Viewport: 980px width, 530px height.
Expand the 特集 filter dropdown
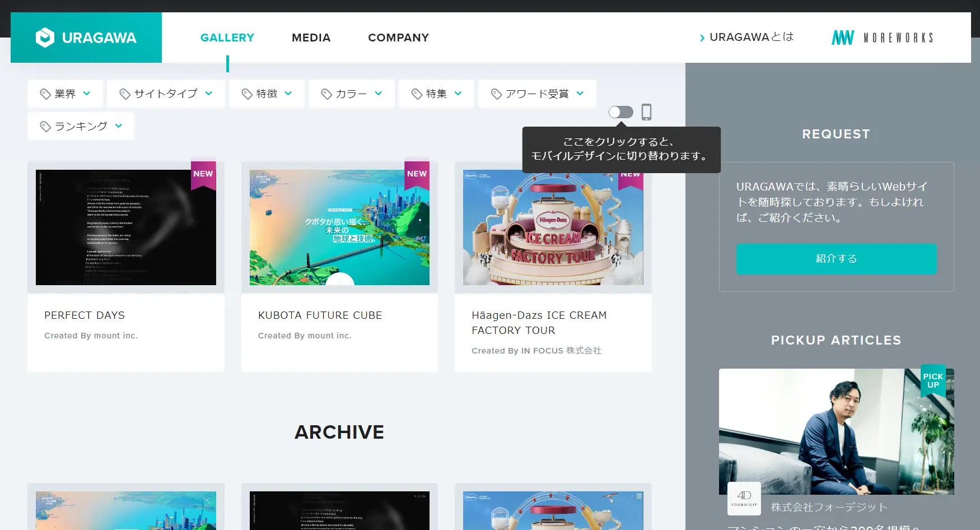point(436,94)
